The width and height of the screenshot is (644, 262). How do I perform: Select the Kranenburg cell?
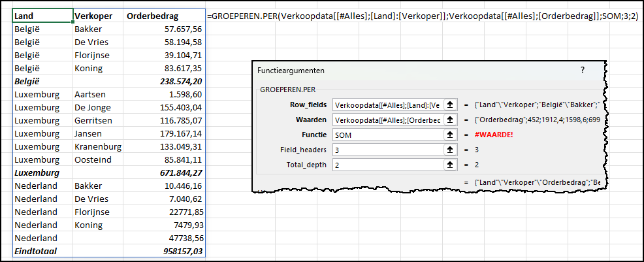click(x=99, y=146)
